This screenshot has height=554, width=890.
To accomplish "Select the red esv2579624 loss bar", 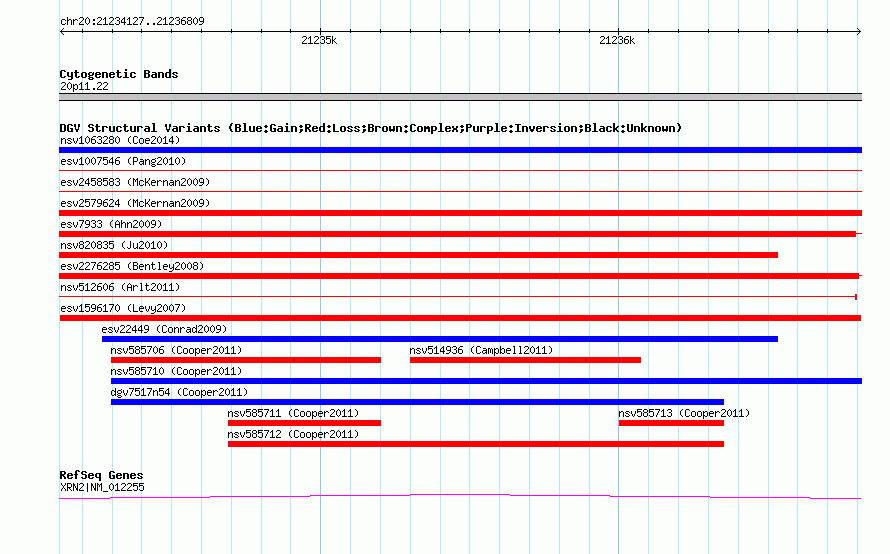I will [x=460, y=213].
